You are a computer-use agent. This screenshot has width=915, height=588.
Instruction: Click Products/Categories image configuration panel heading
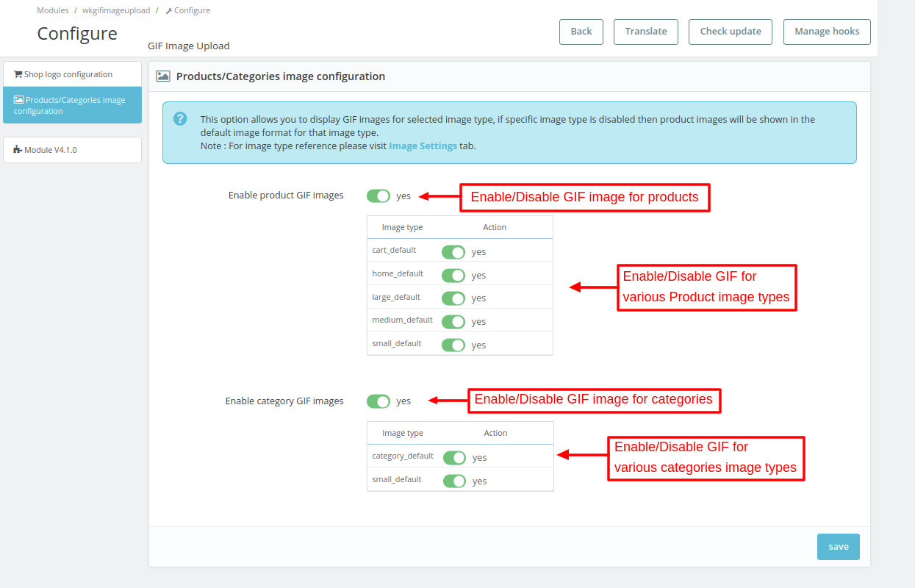click(281, 76)
